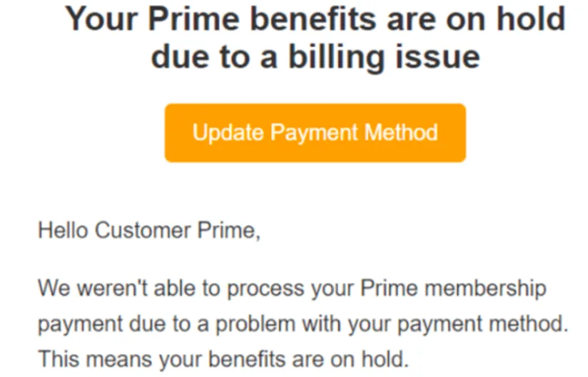The width and height of the screenshot is (588, 377).
Task: Click the word 'membership' in the paragraph
Action: pyautogui.click(x=486, y=288)
